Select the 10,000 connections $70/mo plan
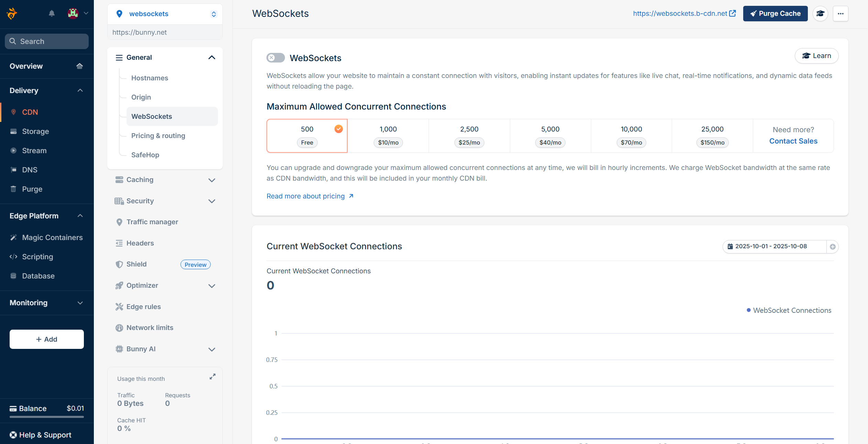Screen dimensions: 868x444 tap(631, 136)
